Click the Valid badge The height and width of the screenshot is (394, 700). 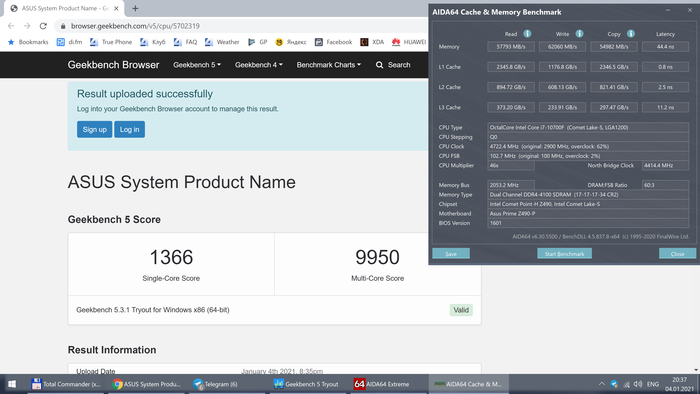click(461, 310)
